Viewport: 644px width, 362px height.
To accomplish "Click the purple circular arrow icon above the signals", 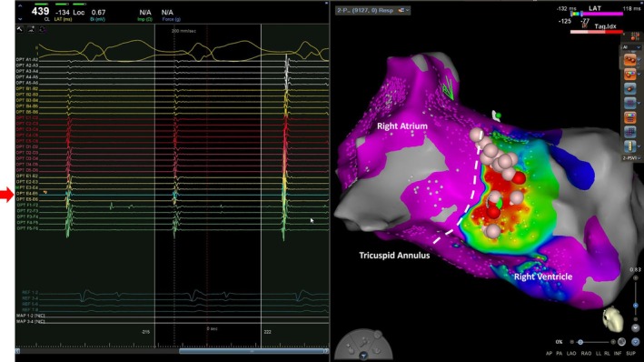I will pos(42,29).
